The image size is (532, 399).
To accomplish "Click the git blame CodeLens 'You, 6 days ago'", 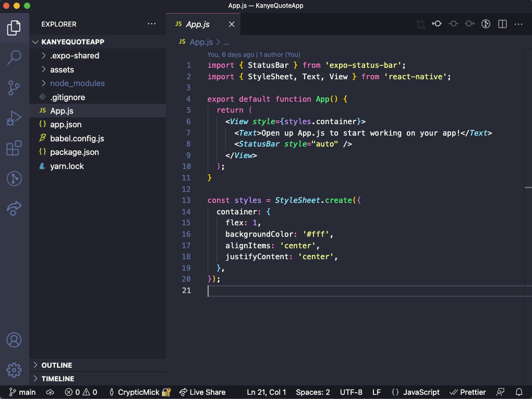I will point(254,55).
